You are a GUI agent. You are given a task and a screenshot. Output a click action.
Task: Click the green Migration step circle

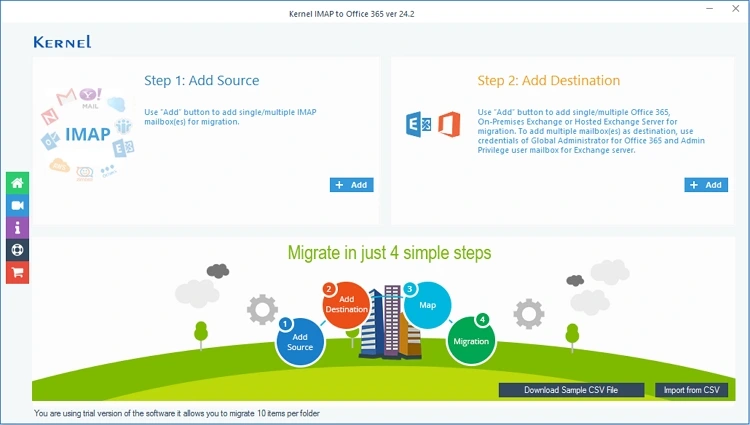[471, 340]
